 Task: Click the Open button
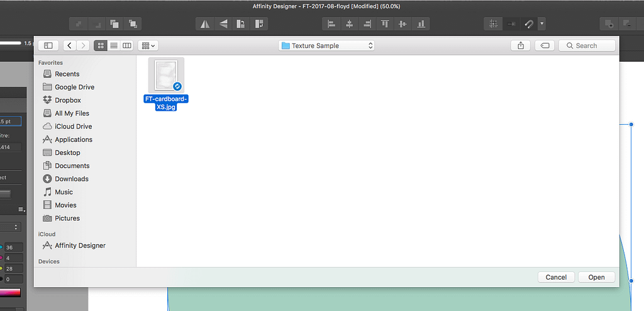coord(596,277)
